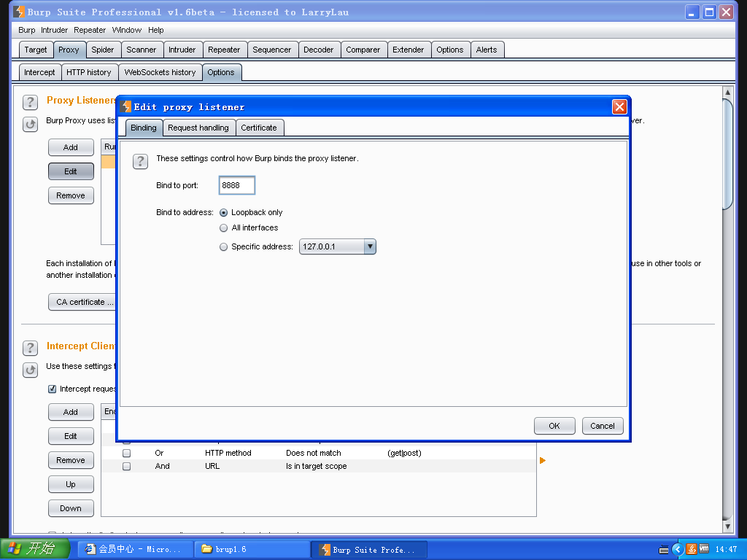Viewport: 747px width, 560px height.
Task: Open brup1.6 folder taskbar item
Action: [252, 550]
